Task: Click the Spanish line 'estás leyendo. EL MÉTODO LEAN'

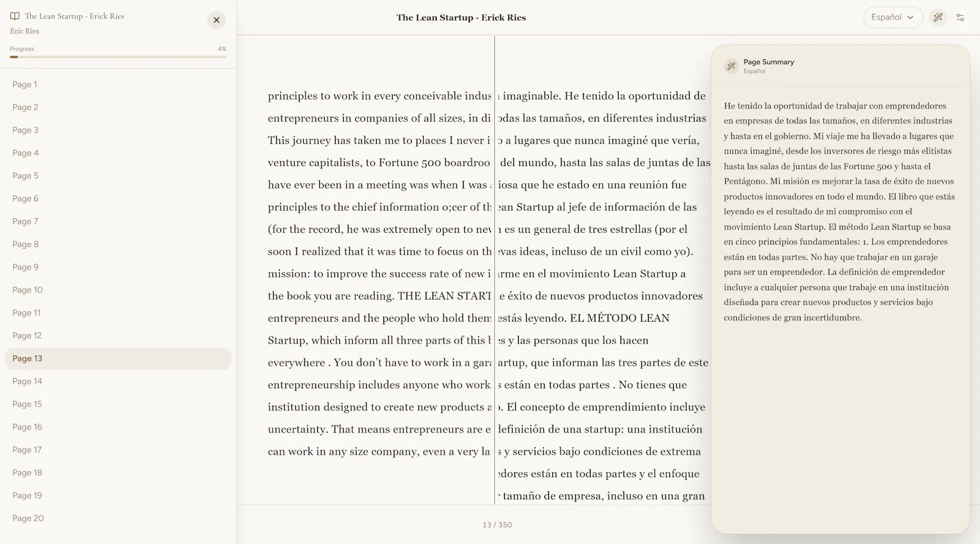Action: pyautogui.click(x=584, y=318)
